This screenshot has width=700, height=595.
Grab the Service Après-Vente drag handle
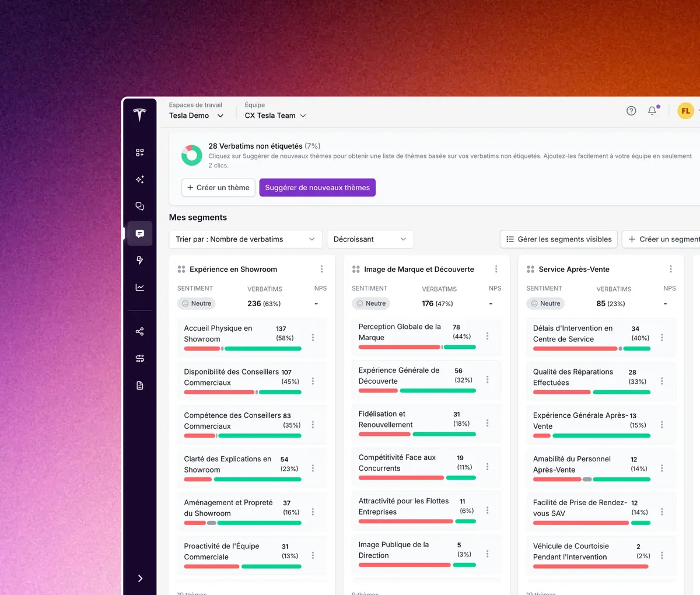[x=530, y=269]
